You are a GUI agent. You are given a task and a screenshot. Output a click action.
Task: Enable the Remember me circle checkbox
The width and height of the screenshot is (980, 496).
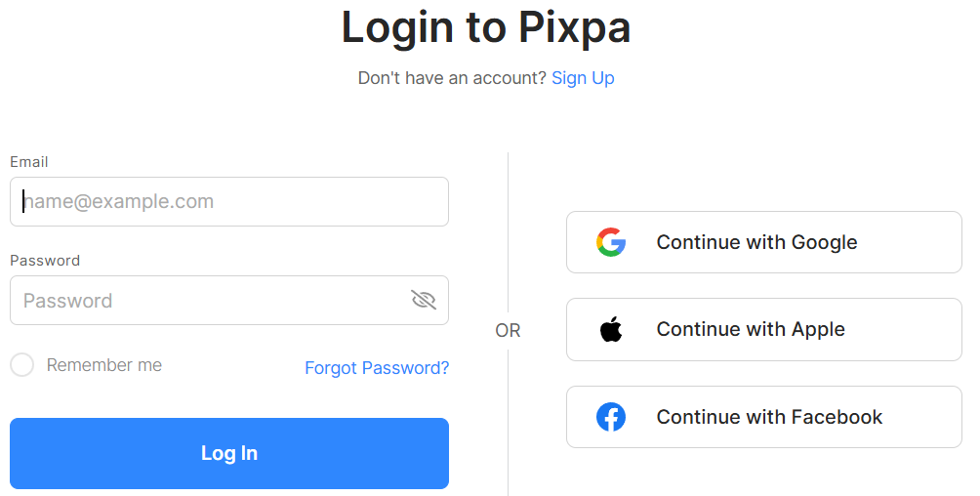[21, 365]
